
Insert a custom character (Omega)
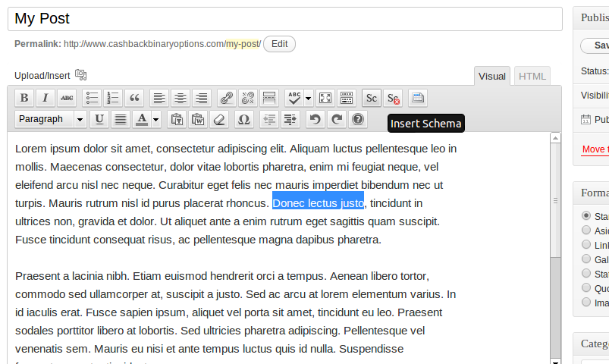(244, 119)
